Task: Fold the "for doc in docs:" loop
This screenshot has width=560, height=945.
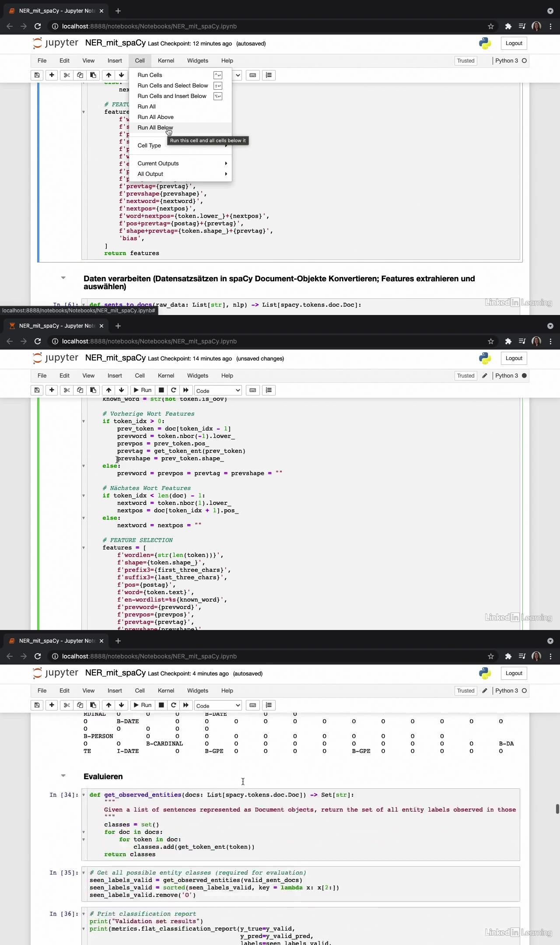Action: 84,832
